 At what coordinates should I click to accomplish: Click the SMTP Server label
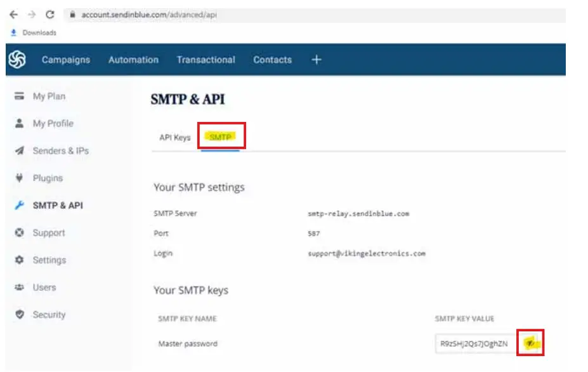pos(175,213)
